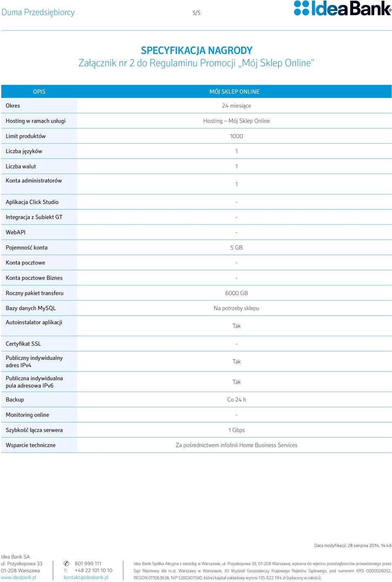Select the Szybkość łącza serwera label
This screenshot has height=582, width=392.
pos(34,430)
